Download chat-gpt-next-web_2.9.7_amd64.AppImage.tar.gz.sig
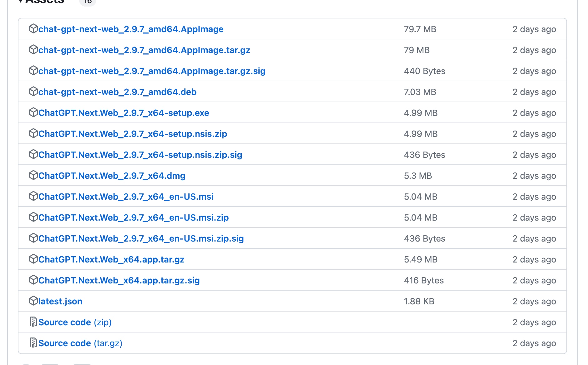Image resolution: width=588 pixels, height=365 pixels. pyautogui.click(x=152, y=71)
